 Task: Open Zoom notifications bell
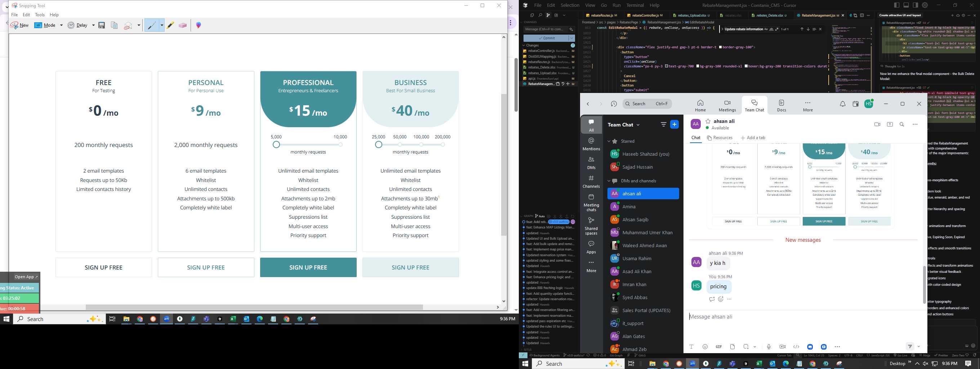pyautogui.click(x=842, y=104)
